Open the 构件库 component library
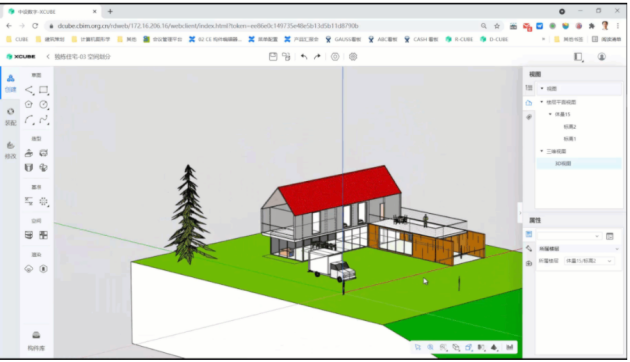630x362 pixels. [36, 341]
